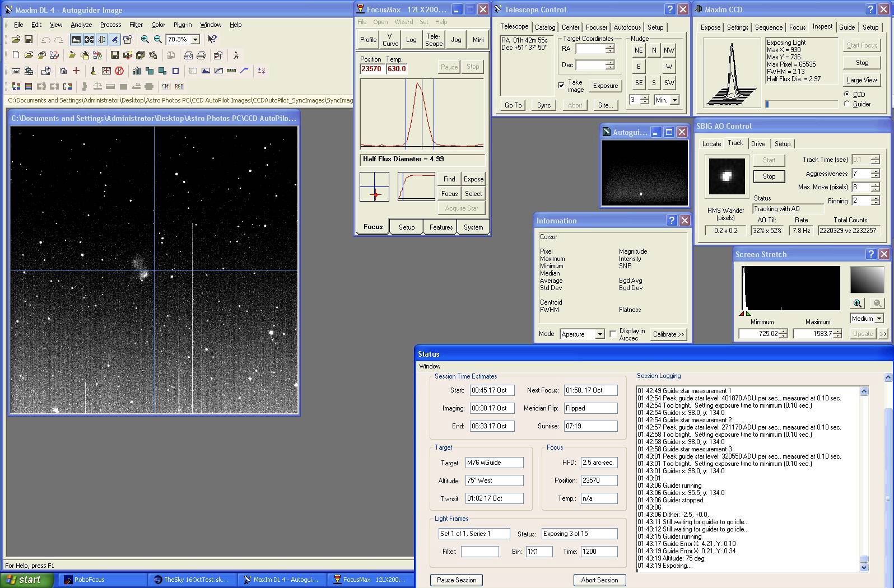Select the Guider radio button
This screenshot has height=588, width=894.
click(847, 104)
